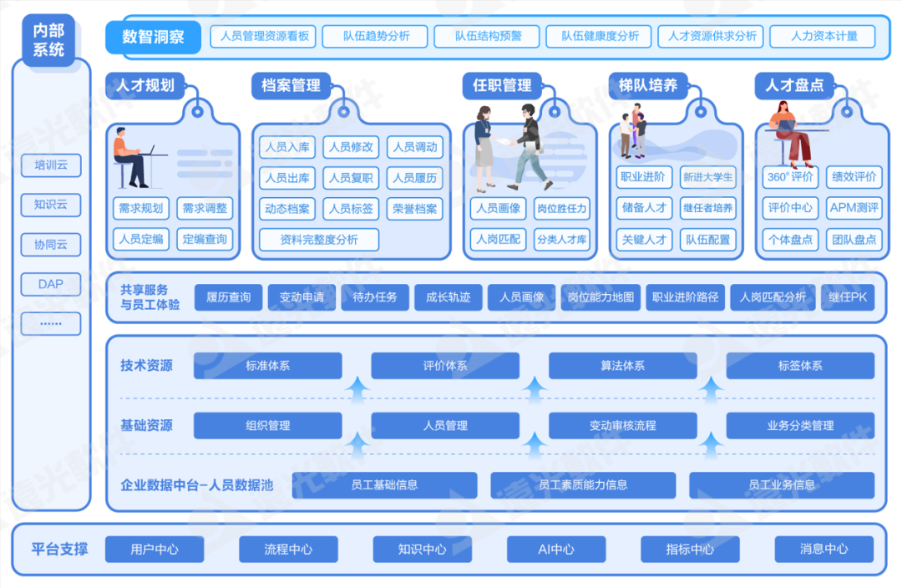This screenshot has height=588, width=902.
Task: Expand the ...... item in the sidebar
Action: coord(50,324)
